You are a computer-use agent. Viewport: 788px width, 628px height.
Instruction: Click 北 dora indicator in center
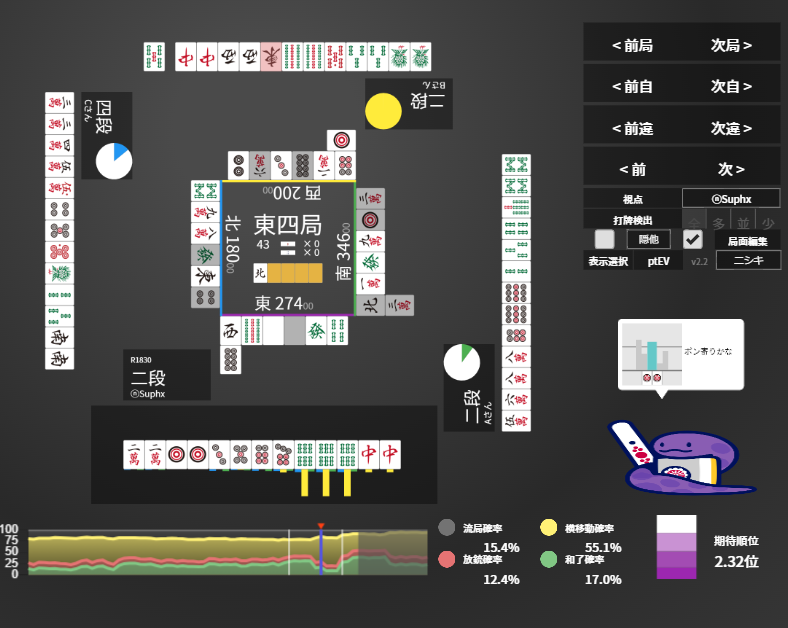point(260,273)
